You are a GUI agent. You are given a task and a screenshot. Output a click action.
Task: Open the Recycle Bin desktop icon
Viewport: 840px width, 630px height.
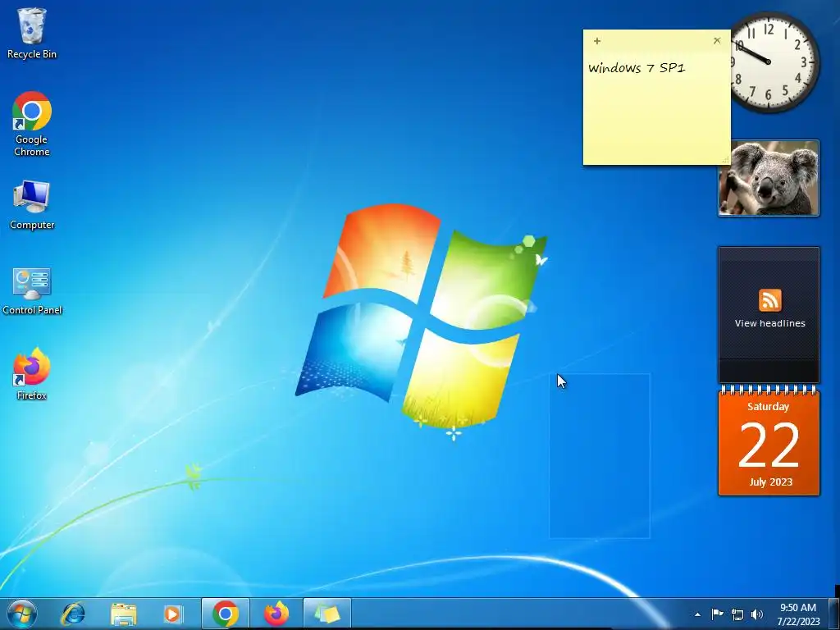[32, 33]
